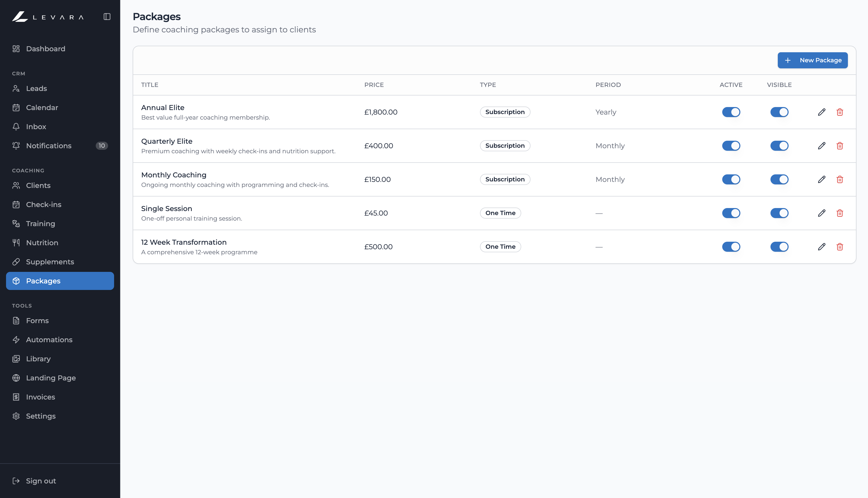
Task: Delete the Monthly Coaching package
Action: pos(840,179)
